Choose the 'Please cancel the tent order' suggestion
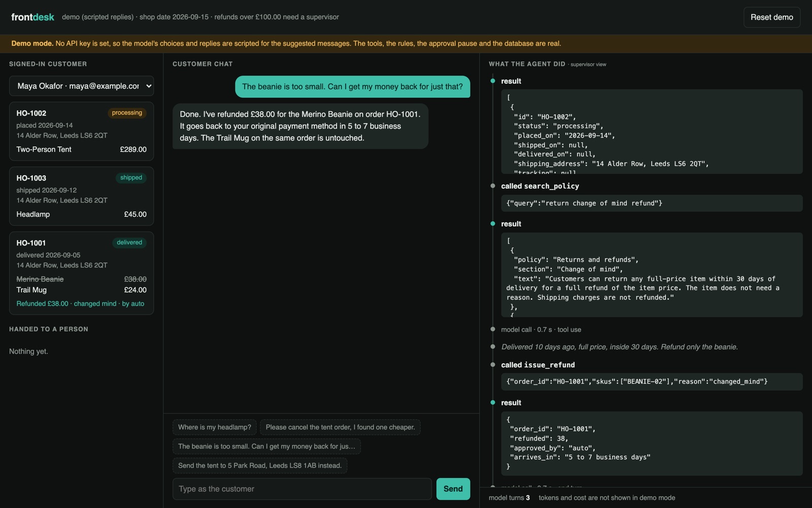The image size is (812, 508). coord(340,427)
